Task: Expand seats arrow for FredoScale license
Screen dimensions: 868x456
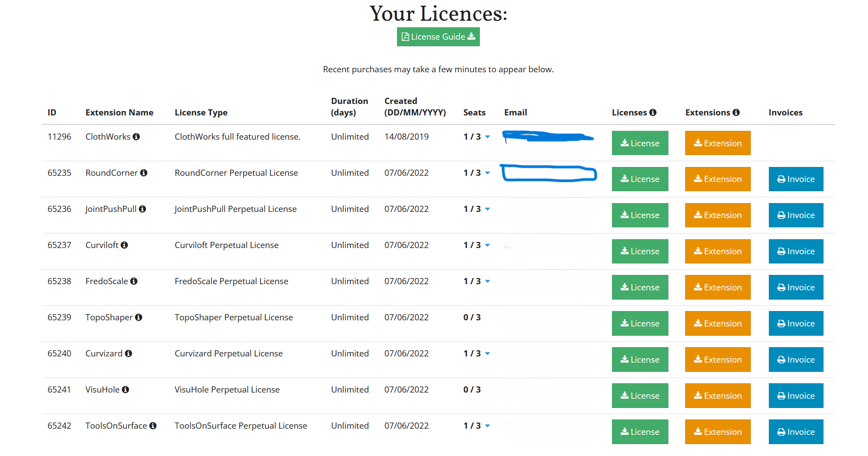Action: (487, 282)
